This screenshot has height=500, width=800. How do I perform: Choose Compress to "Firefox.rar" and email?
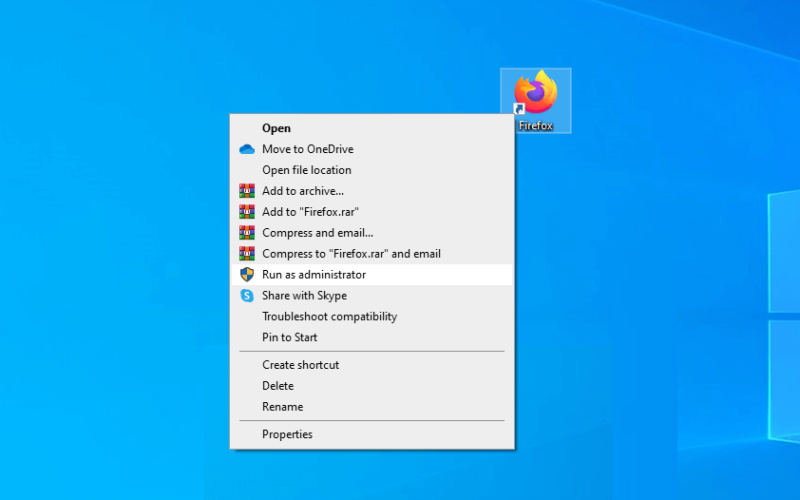tap(372, 254)
